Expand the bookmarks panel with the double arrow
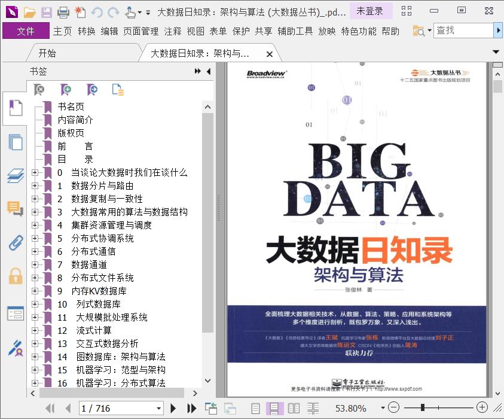Viewport: 504px width, 420px height. (198, 71)
